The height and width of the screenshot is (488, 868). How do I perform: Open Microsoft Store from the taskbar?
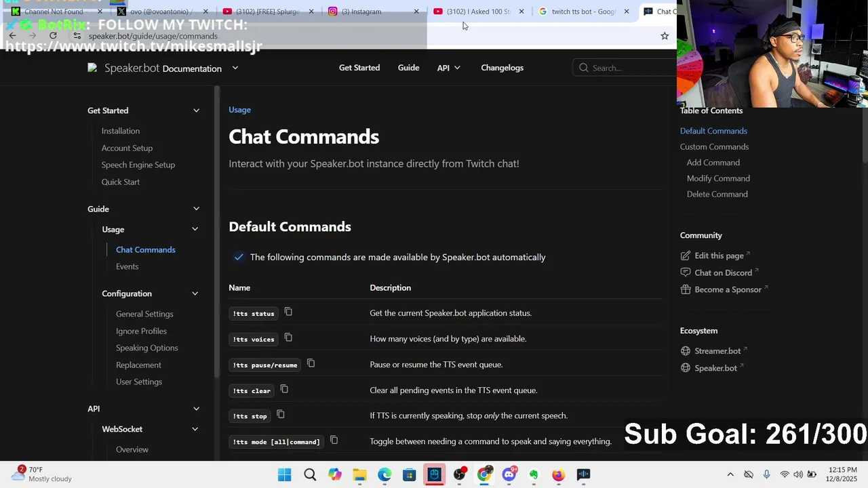pyautogui.click(x=409, y=474)
